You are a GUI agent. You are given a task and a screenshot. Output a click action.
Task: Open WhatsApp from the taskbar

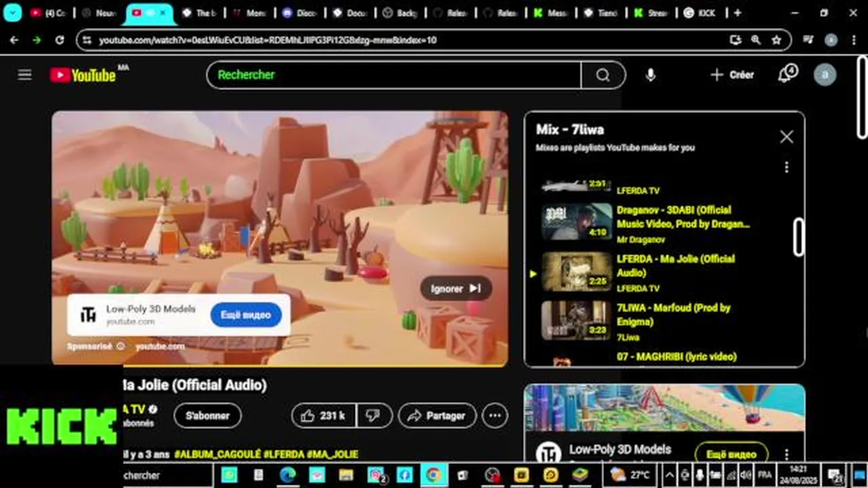pos(229,475)
